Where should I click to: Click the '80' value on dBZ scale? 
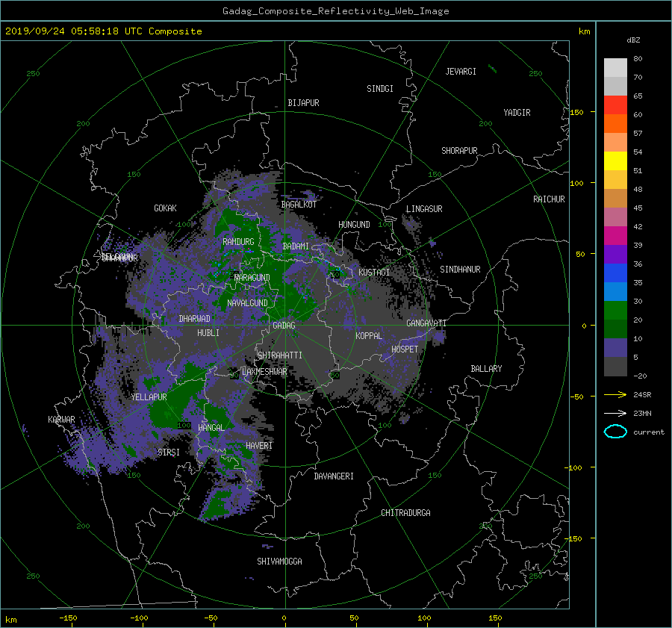pos(638,59)
